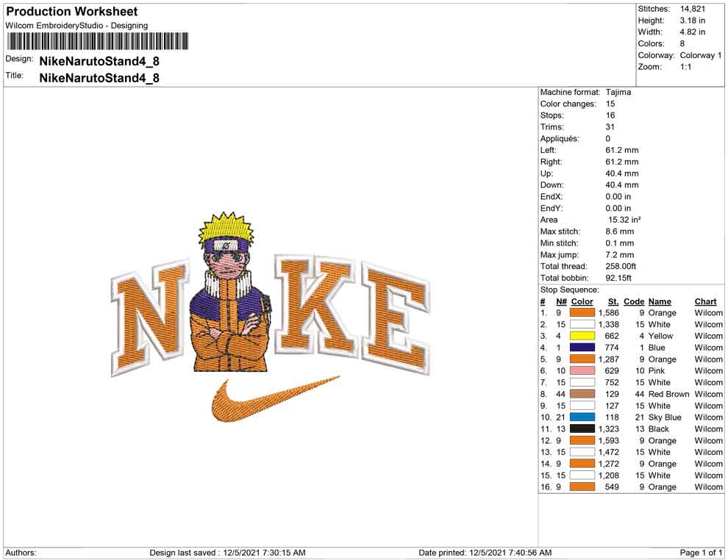Click the yellow swatch in stop row 3
This screenshot has height=560, width=728.
point(582,336)
